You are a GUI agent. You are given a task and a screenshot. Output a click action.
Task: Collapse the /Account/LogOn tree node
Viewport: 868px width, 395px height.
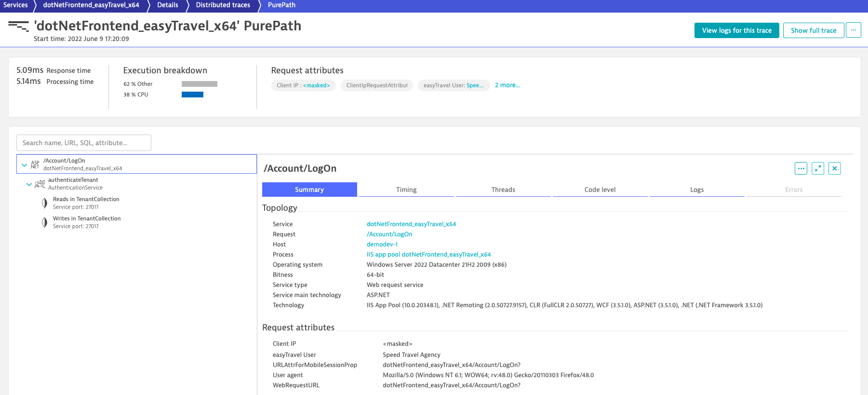click(24, 165)
